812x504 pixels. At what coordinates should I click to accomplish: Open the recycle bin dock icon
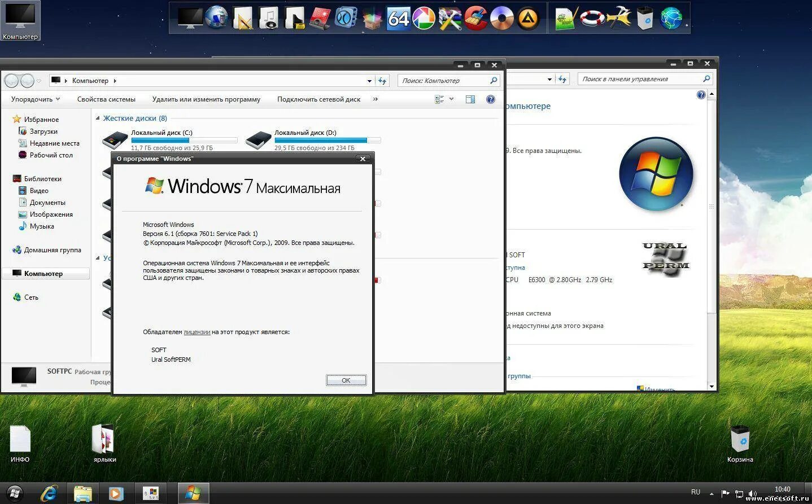point(645,18)
